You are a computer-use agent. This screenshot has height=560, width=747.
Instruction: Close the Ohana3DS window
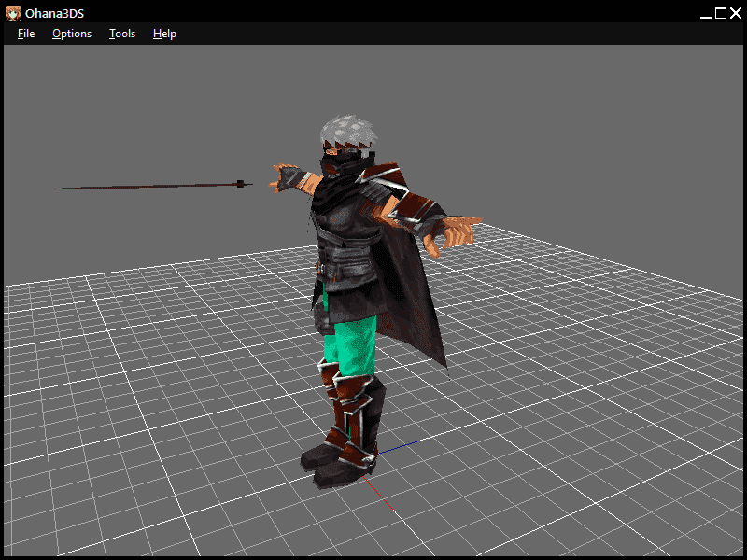tap(736, 13)
